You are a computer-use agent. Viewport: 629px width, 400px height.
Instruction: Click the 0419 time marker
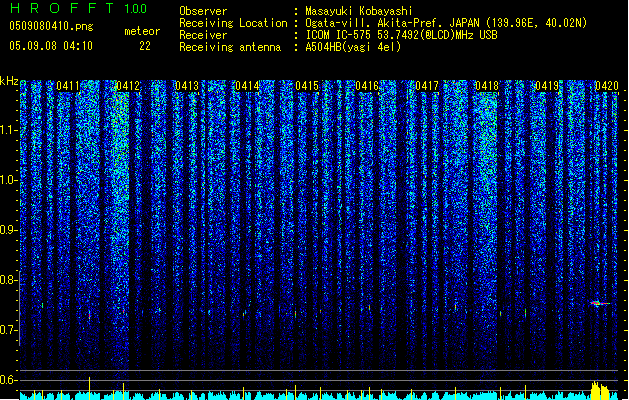(x=547, y=86)
